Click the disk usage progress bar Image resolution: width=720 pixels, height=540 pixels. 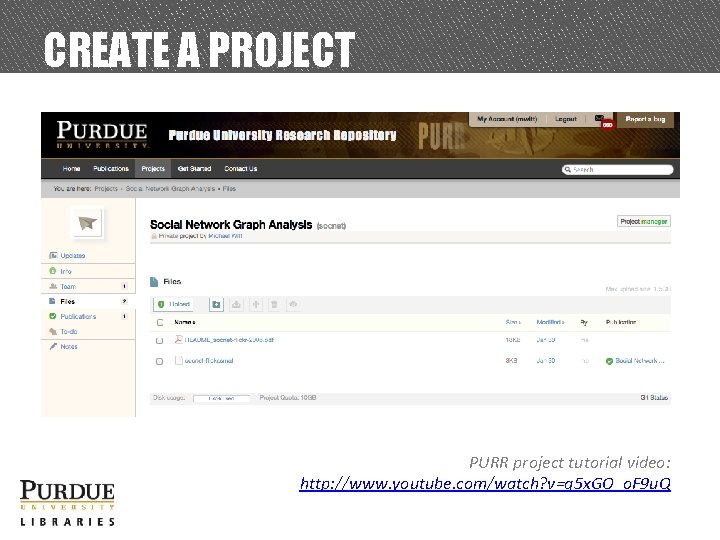pyautogui.click(x=221, y=398)
